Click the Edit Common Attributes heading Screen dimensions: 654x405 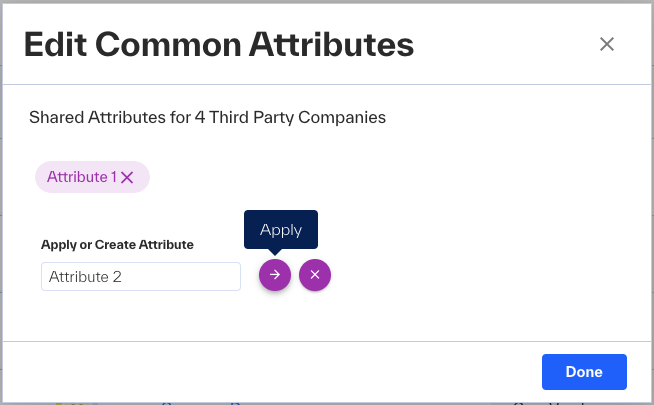point(219,44)
